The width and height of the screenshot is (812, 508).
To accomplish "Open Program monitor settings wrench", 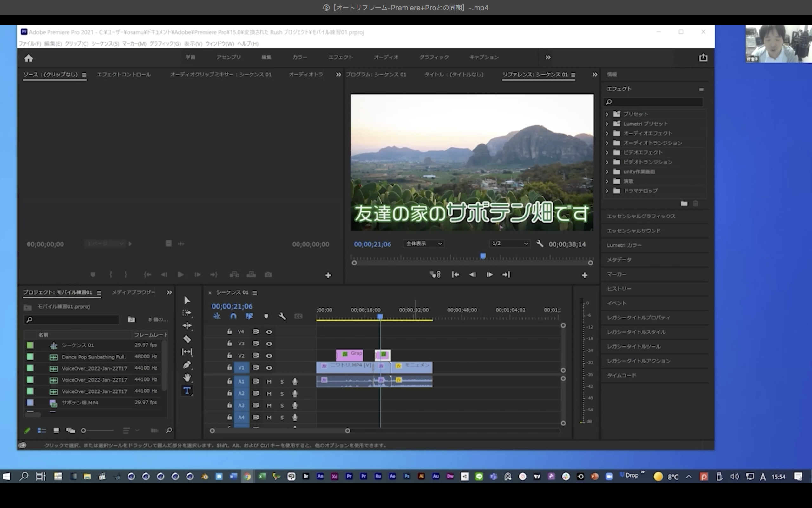I will click(x=540, y=244).
